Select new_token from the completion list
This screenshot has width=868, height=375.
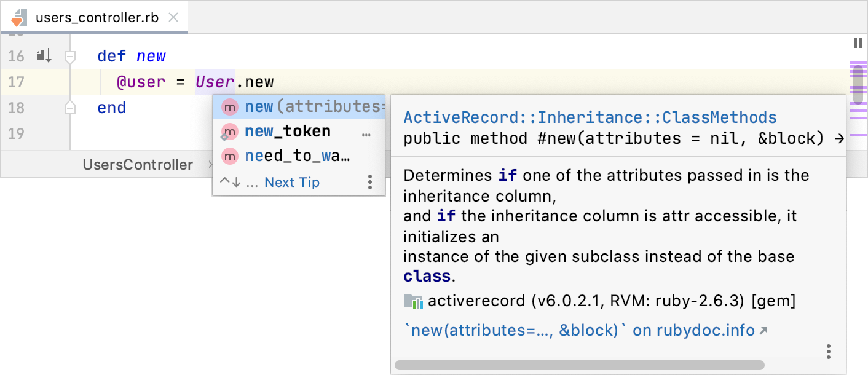(286, 131)
